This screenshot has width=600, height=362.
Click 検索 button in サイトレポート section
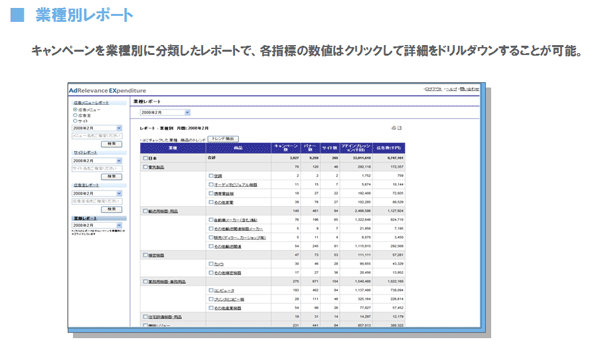pyautogui.click(x=111, y=176)
